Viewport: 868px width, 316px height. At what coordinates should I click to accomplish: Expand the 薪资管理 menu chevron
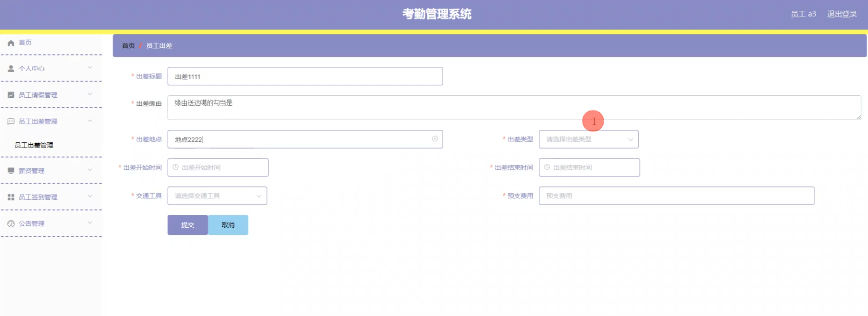coord(90,170)
